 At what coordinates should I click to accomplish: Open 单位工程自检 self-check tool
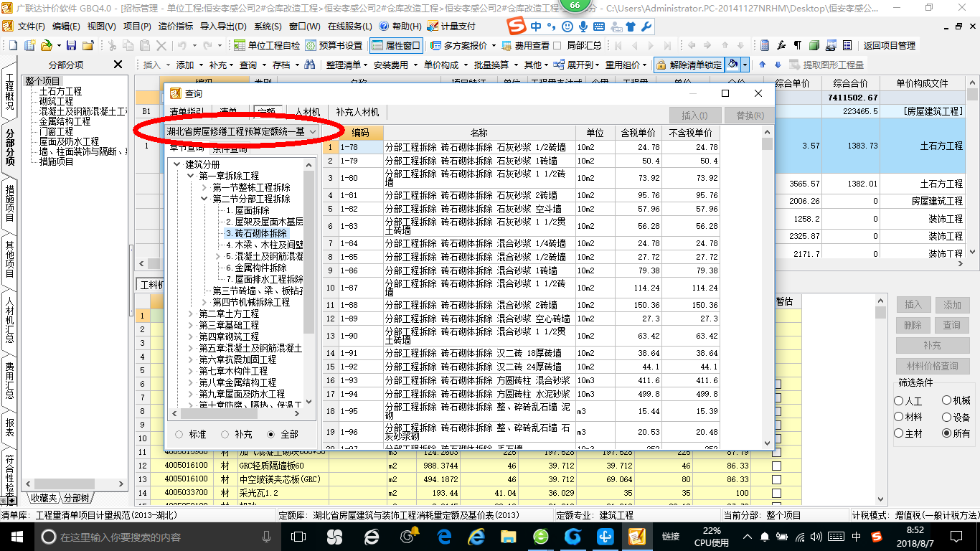[267, 45]
